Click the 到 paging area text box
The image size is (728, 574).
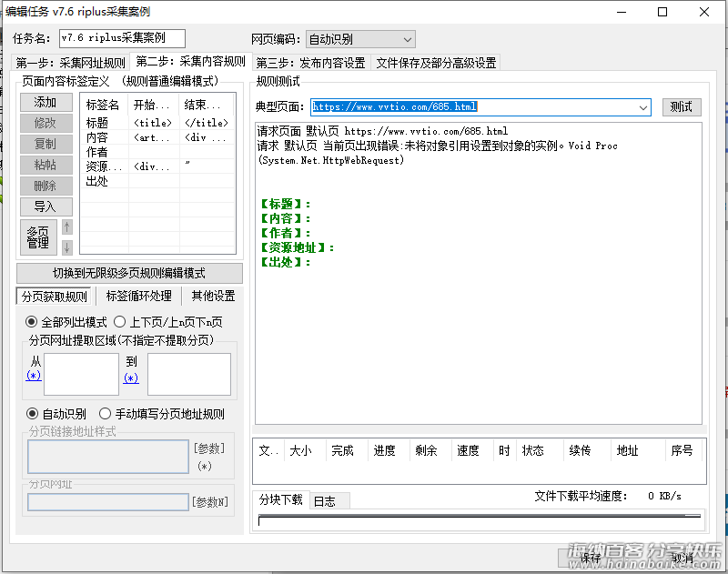point(189,375)
